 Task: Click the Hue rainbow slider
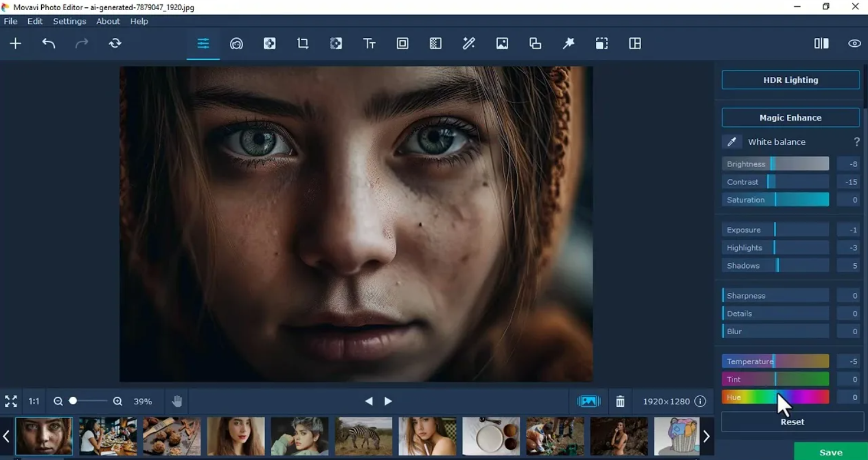(x=775, y=397)
